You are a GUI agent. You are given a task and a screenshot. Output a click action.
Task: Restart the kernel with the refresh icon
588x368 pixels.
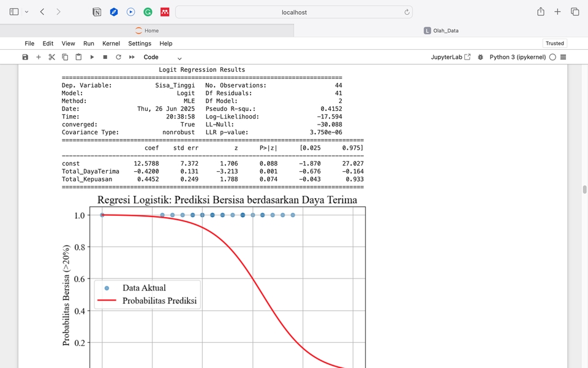(118, 57)
